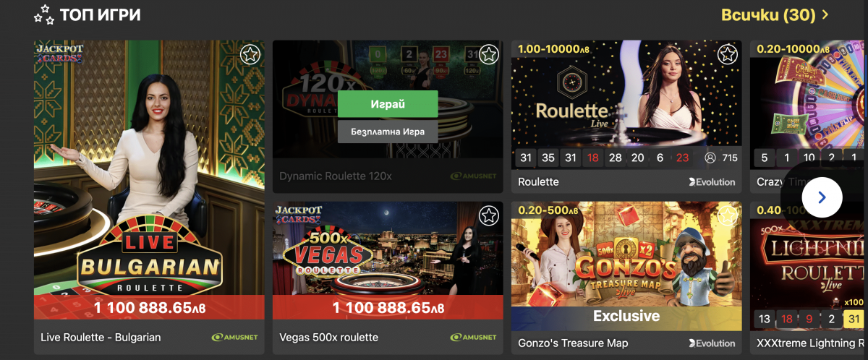868x360 pixels.
Task: Click the stars icon beside ТОП ИГРИ
Action: point(44,14)
